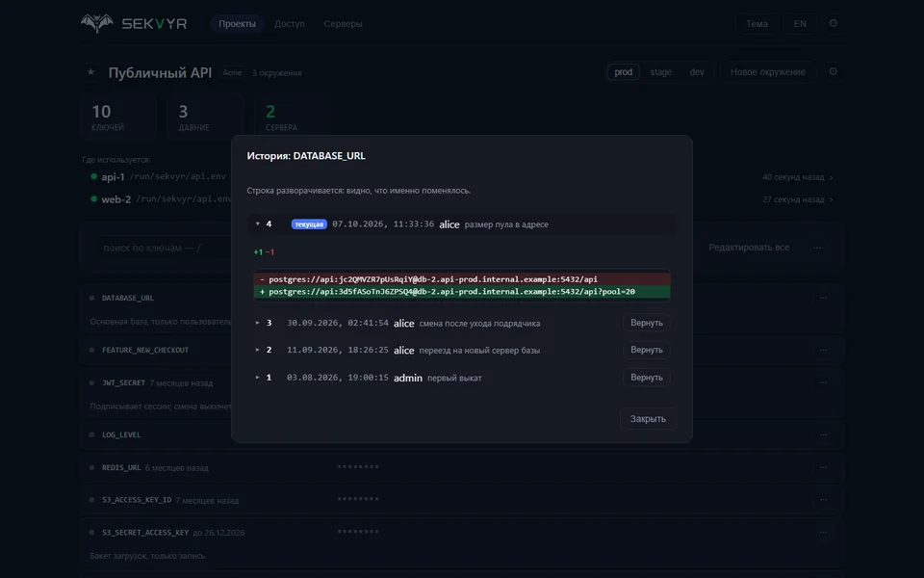Open the FEATURE_NEW_CHECKOUT row actions menu
Screen dimensions: 924x578
[823, 350]
